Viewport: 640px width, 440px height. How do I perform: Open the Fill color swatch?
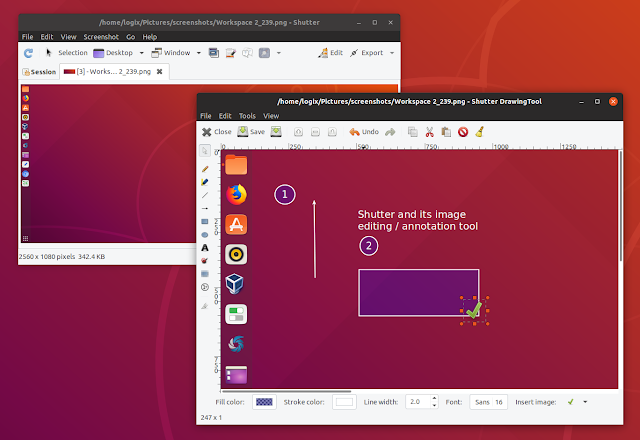tap(264, 402)
